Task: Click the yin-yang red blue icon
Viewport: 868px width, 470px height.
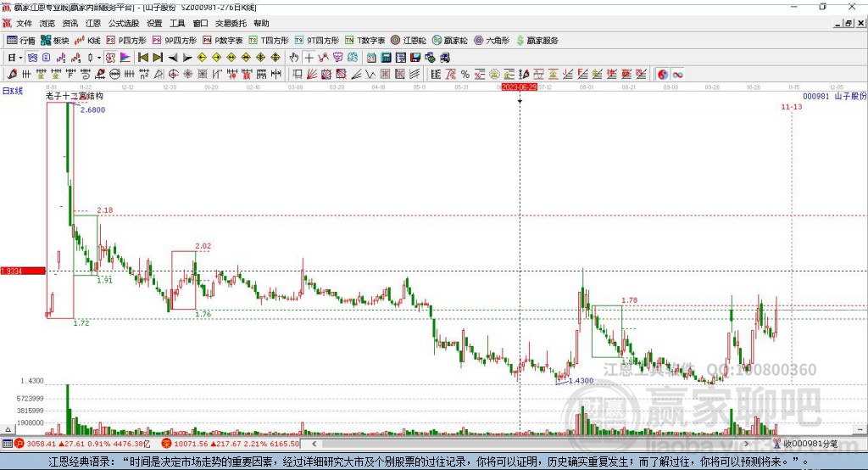Action: tap(663, 75)
